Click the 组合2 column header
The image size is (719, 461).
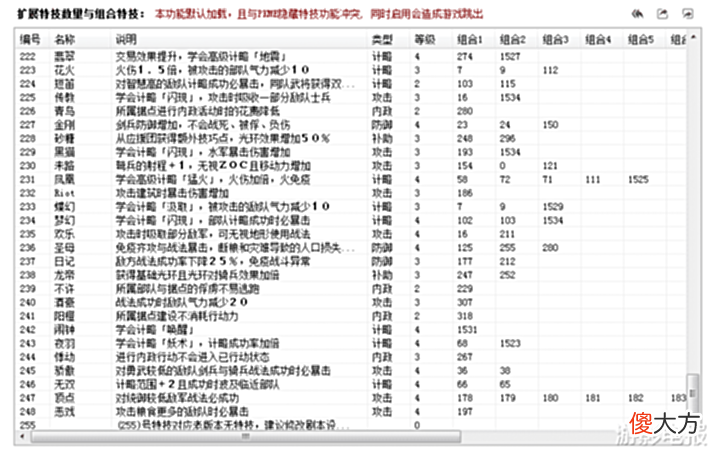[513, 39]
